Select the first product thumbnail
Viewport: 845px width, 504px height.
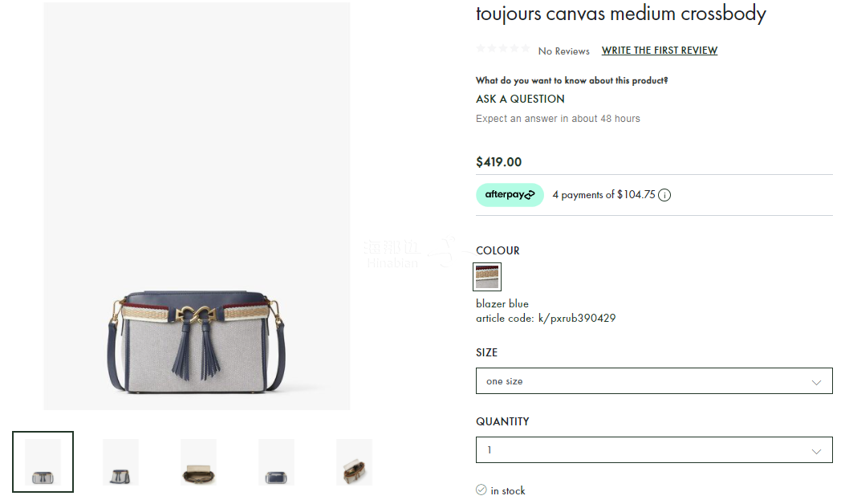pos(43,461)
